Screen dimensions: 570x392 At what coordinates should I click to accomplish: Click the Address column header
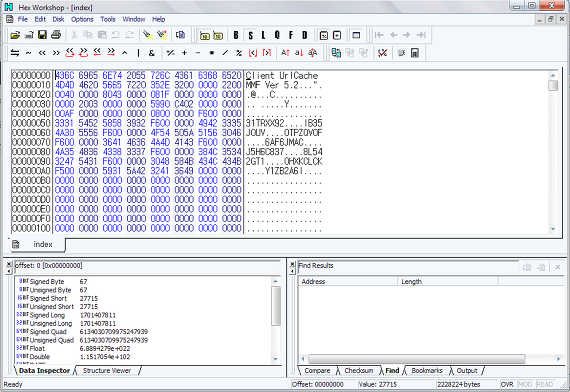348,281
